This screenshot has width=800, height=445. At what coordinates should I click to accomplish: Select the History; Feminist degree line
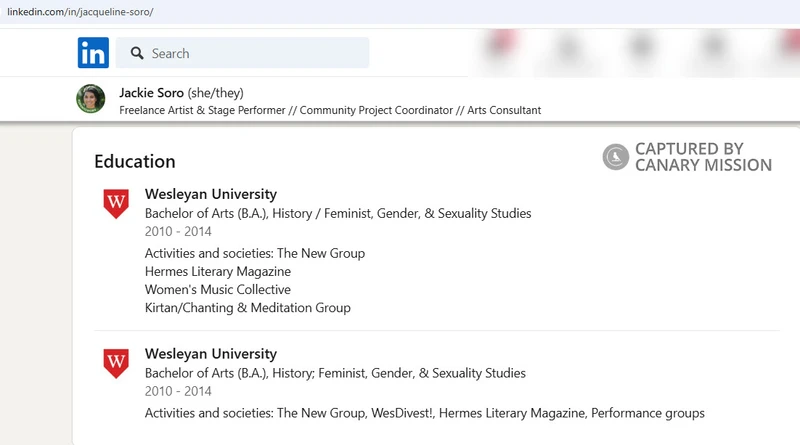pyautogui.click(x=335, y=373)
